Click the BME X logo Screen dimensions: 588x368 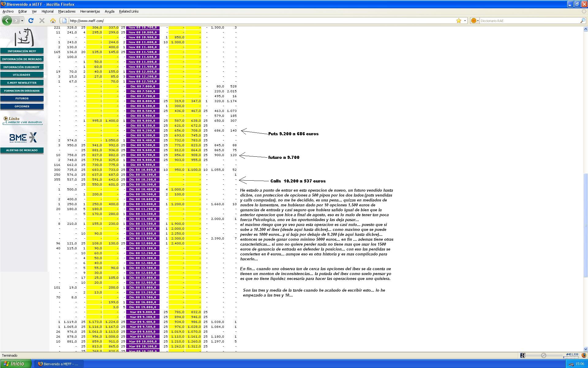[x=23, y=138]
